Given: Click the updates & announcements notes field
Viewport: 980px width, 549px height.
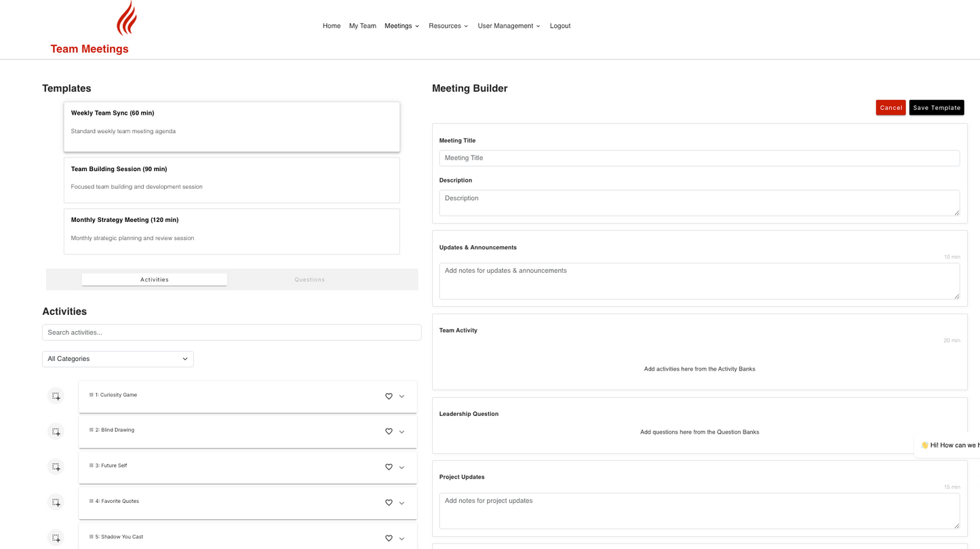Looking at the screenshot, I should [x=699, y=281].
